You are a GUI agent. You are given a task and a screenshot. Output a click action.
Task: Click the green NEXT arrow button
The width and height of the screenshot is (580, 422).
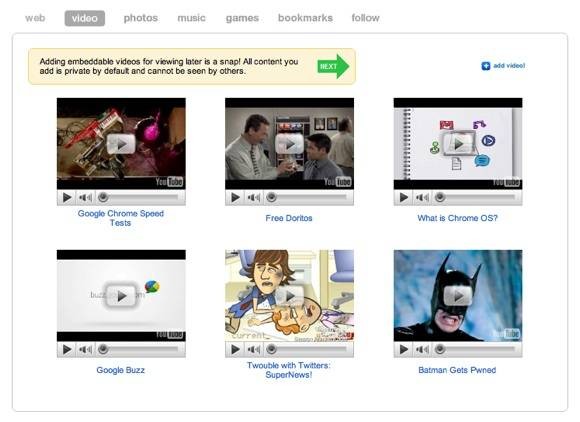[x=333, y=66]
